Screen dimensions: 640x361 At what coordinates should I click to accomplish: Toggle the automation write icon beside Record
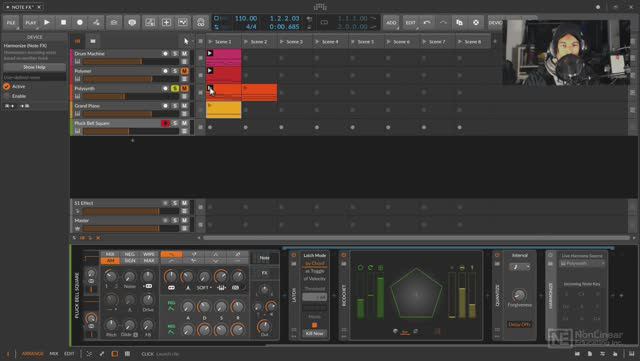tap(96, 22)
